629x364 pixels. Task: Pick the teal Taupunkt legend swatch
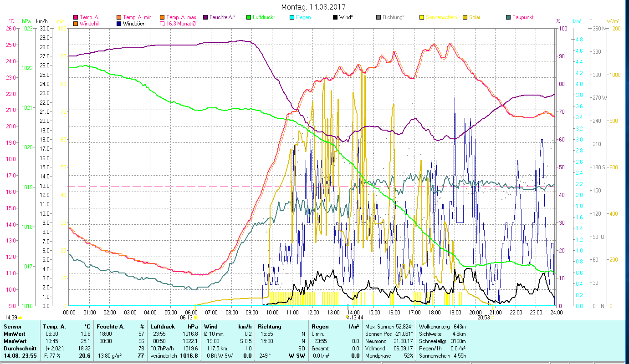(x=508, y=17)
